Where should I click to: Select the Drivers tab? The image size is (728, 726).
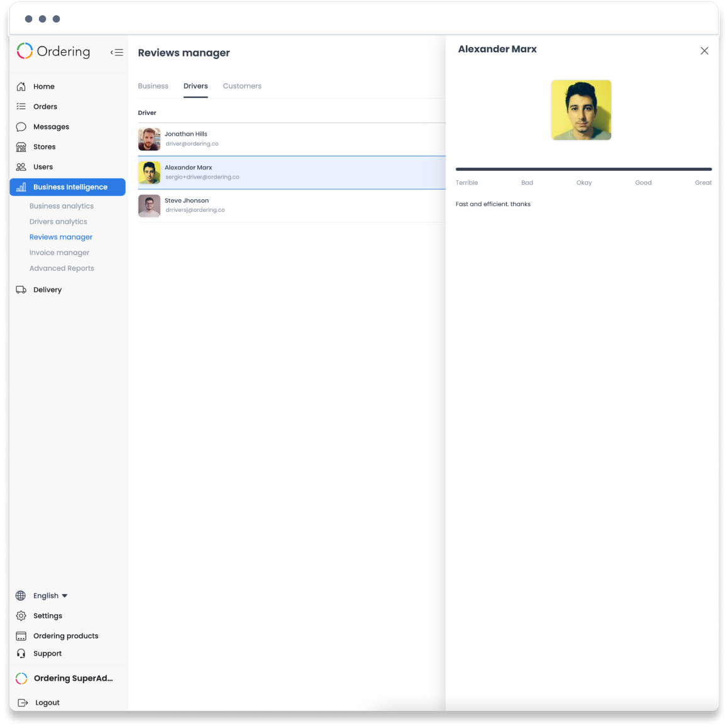(x=196, y=86)
